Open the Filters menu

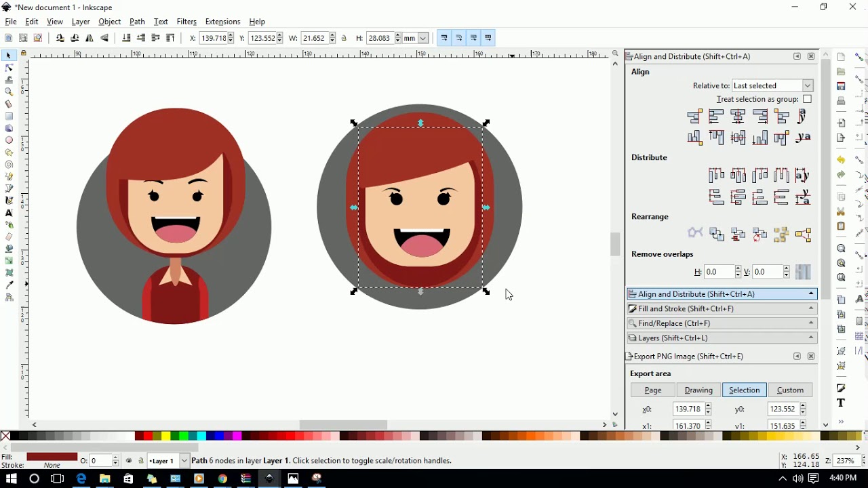[186, 22]
